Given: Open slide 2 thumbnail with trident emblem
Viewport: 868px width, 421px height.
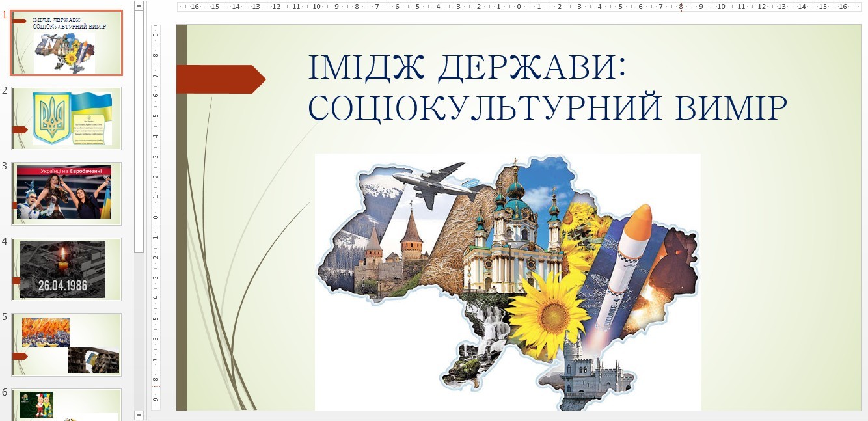Looking at the screenshot, I should [66, 118].
